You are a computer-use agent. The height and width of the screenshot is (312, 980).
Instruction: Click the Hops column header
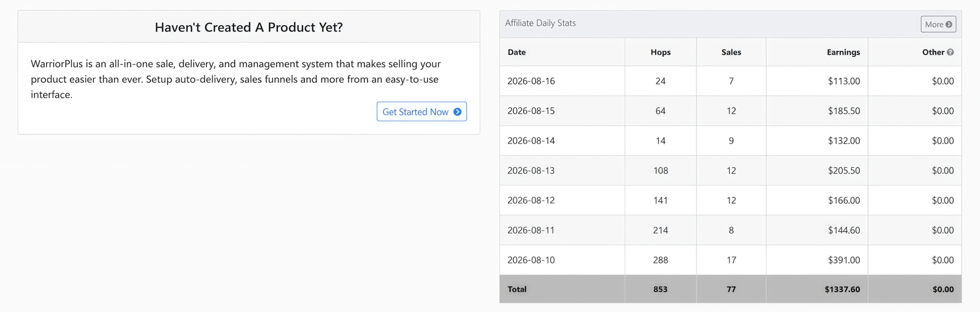[x=660, y=52]
